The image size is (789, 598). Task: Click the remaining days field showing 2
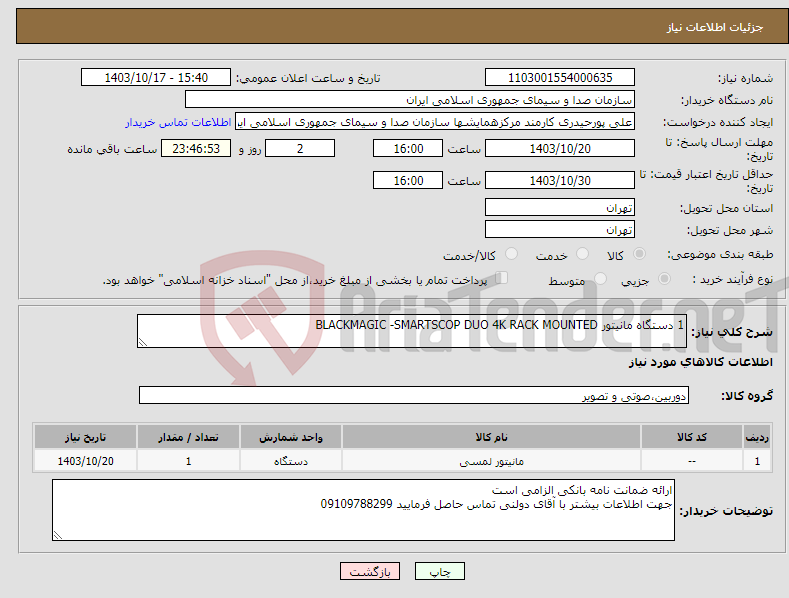pyautogui.click(x=300, y=148)
